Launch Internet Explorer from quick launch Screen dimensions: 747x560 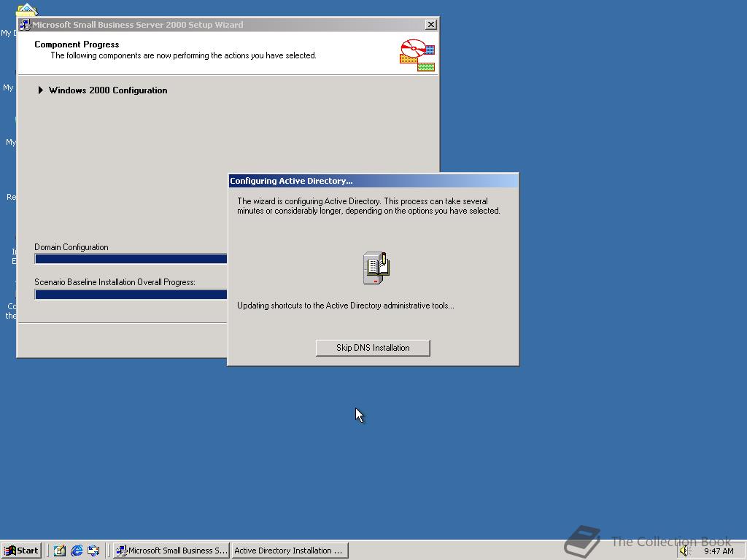click(x=76, y=551)
